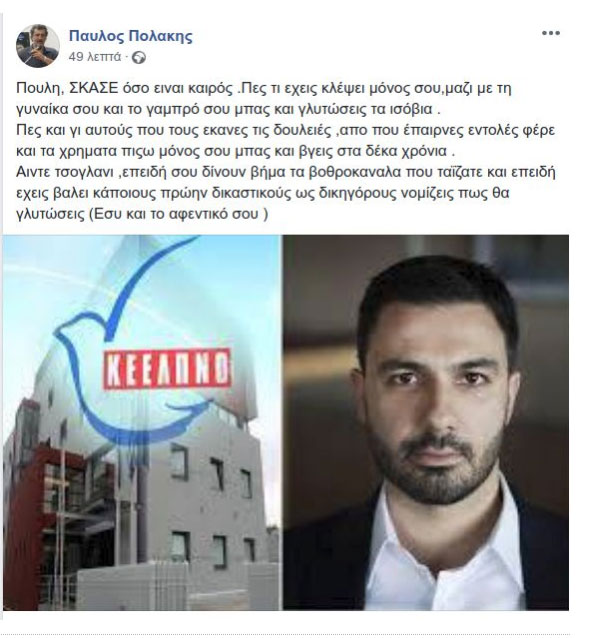Viewport: 609px width, 638px height.
Task: Click the word 'ΣΚΑΣΕ' in the post
Action: click(x=94, y=88)
